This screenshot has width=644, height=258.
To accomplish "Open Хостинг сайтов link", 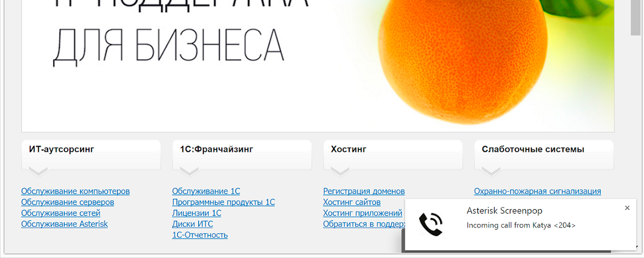I will point(352,203).
